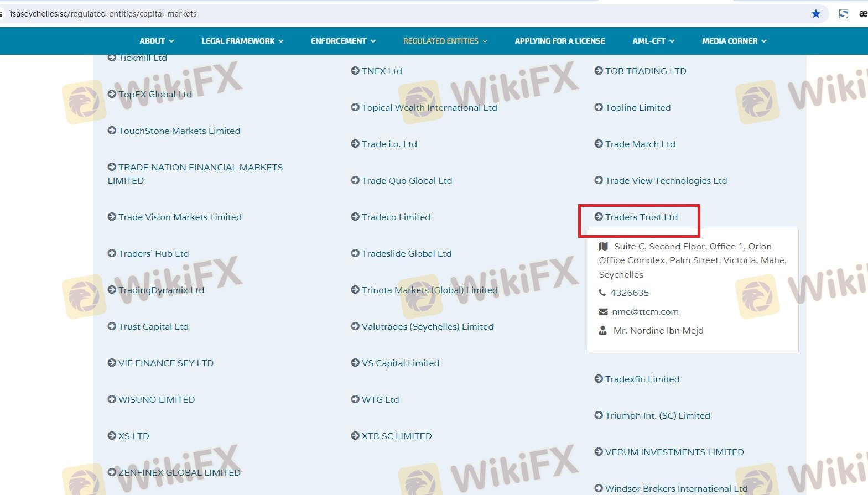Image resolution: width=868 pixels, height=495 pixels.
Task: Click the arrow icon beside Trade View Technologies Ltd
Action: coord(599,180)
